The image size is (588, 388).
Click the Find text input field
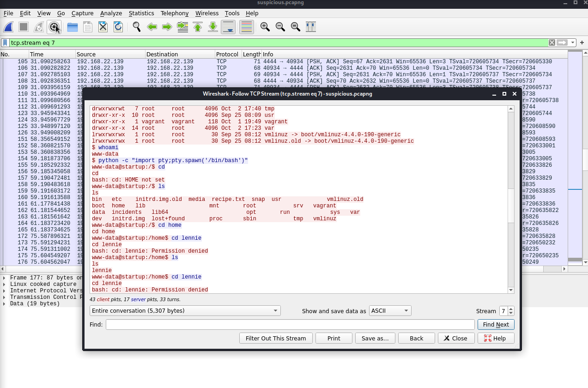290,325
